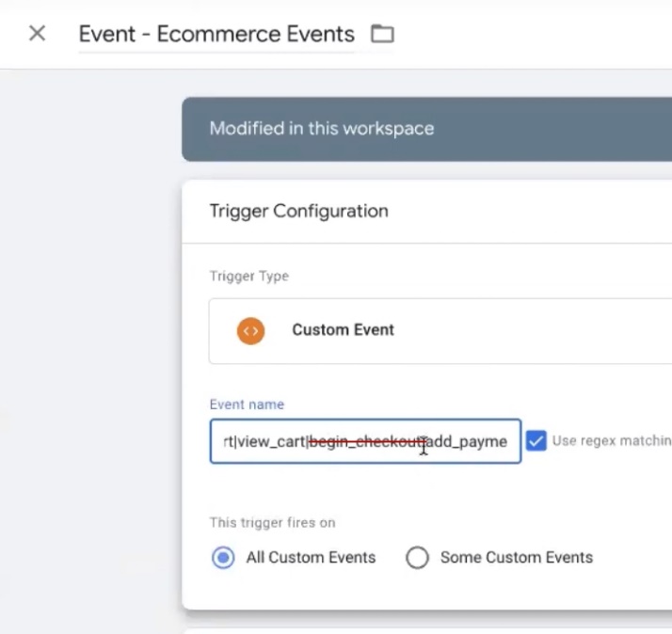Click the "All Custom Events" label text
The width and height of the screenshot is (672, 634).
point(311,558)
